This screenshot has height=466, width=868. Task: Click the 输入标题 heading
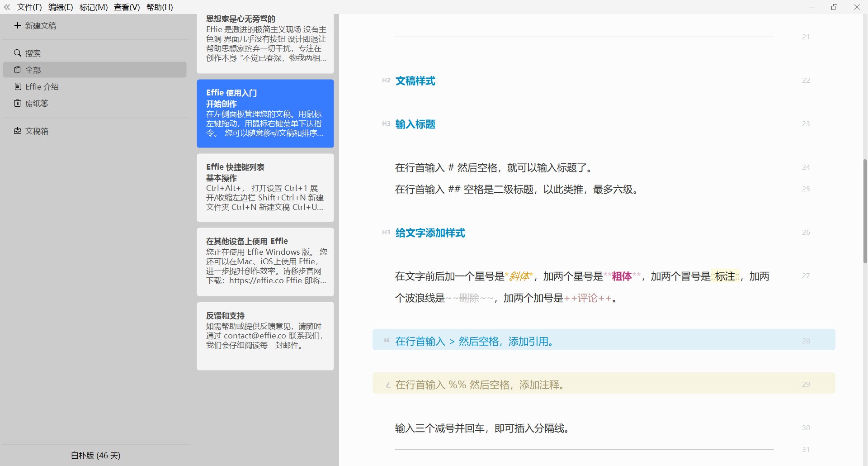(415, 124)
